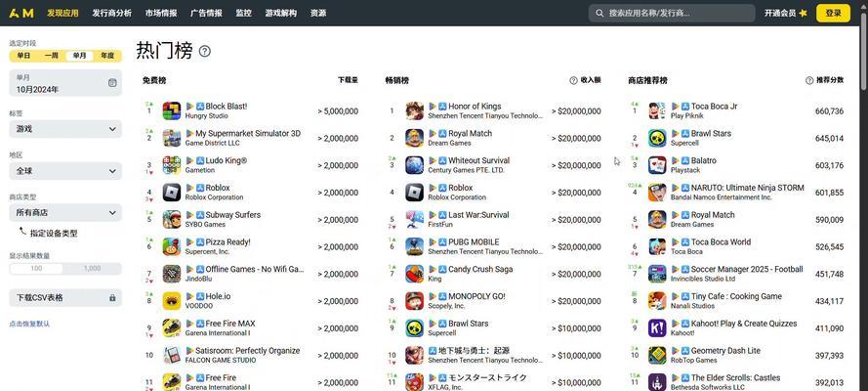Open Candy Crush Saga app icon
This screenshot has height=391, width=868.
(x=415, y=274)
